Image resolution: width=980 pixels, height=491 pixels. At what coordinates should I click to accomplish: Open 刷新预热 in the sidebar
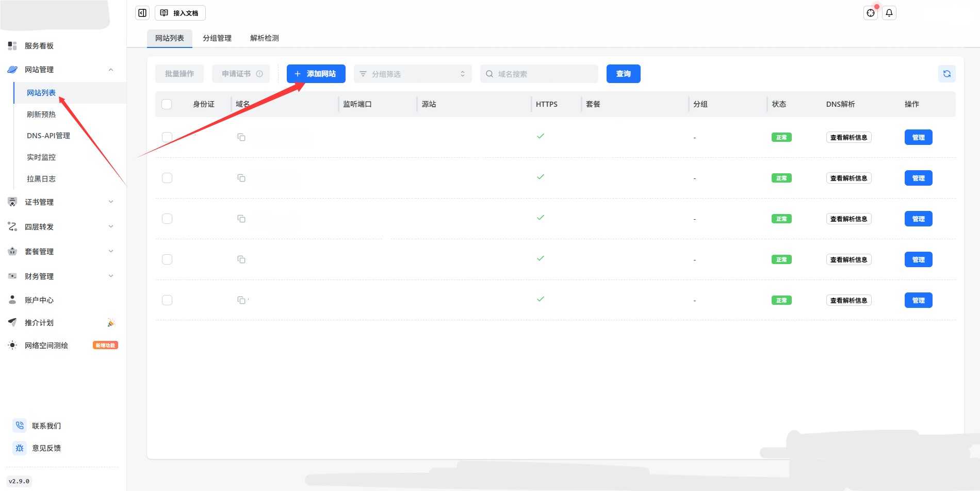coord(41,114)
